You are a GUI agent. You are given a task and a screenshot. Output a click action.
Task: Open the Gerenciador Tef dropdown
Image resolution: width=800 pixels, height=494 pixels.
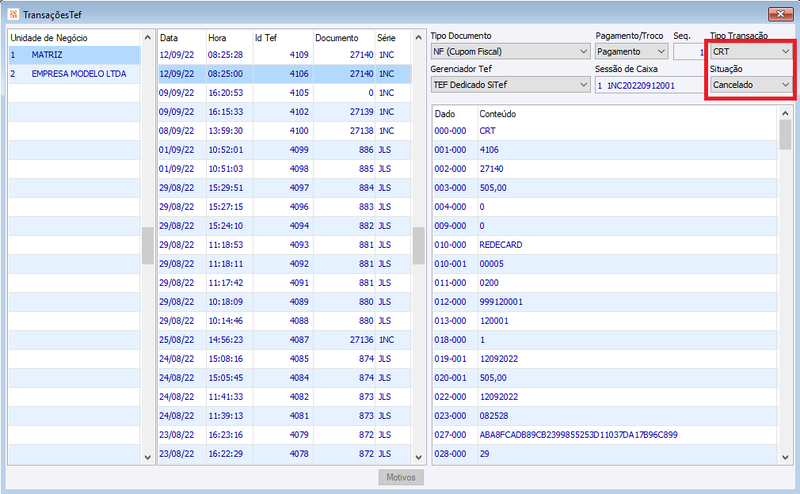510,85
